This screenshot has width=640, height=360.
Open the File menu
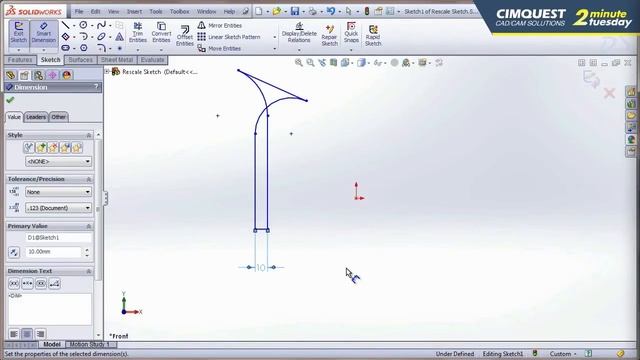79,11
